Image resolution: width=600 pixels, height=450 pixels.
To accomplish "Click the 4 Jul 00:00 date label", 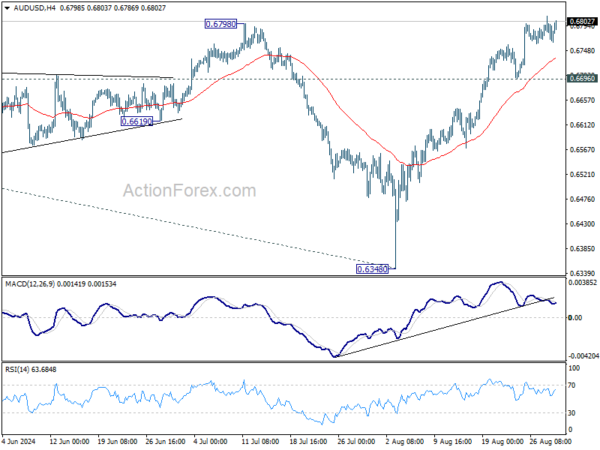I will (210, 441).
